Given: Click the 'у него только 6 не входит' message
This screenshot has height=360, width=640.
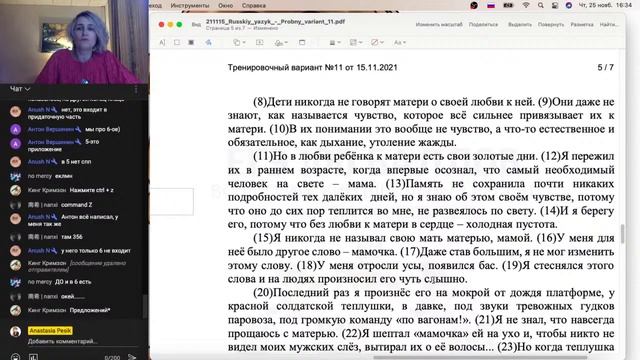Looking at the screenshot, I should 96,251.
